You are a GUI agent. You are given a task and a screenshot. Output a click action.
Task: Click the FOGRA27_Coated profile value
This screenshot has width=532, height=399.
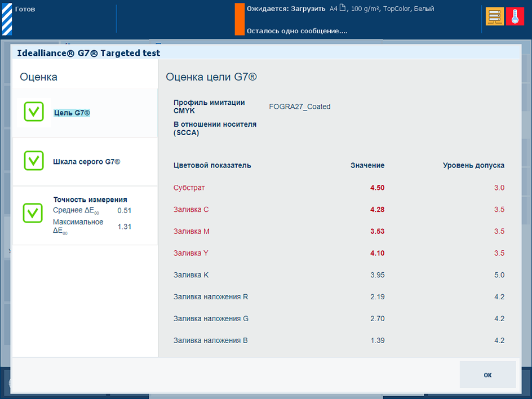click(300, 107)
